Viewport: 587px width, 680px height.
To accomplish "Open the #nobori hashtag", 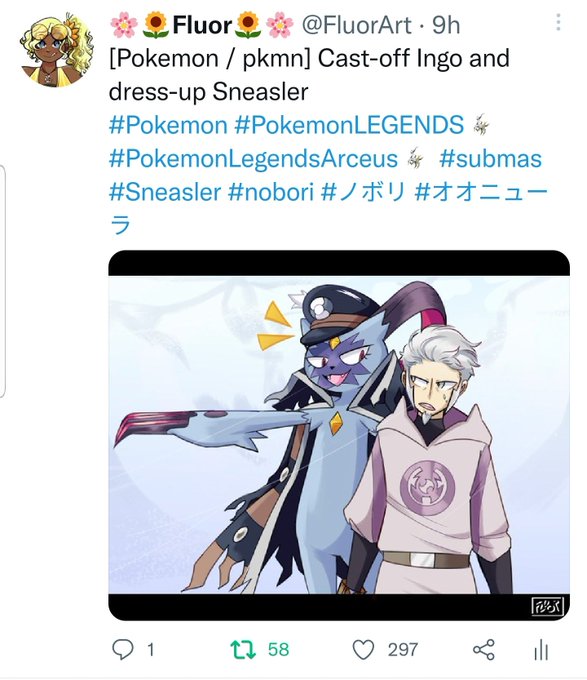I will pos(271,192).
